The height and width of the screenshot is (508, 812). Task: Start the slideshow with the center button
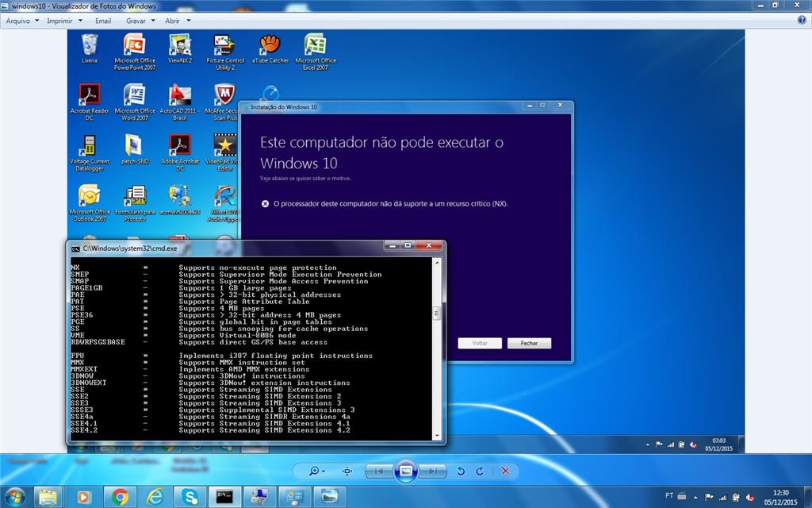tap(406, 471)
